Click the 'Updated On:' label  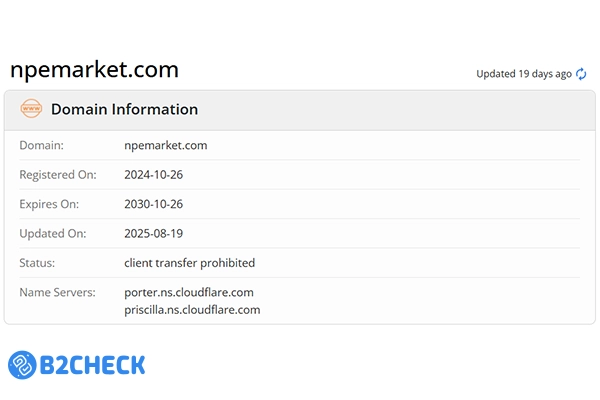pos(53,233)
